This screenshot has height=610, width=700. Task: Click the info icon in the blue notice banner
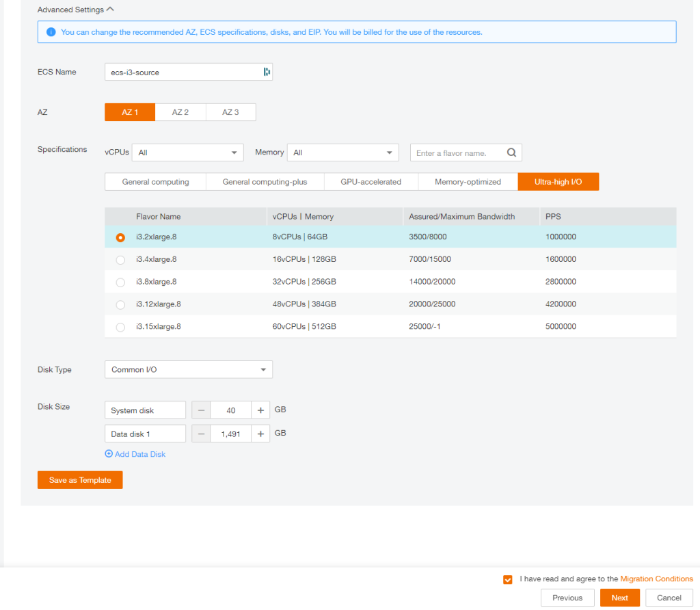click(51, 31)
